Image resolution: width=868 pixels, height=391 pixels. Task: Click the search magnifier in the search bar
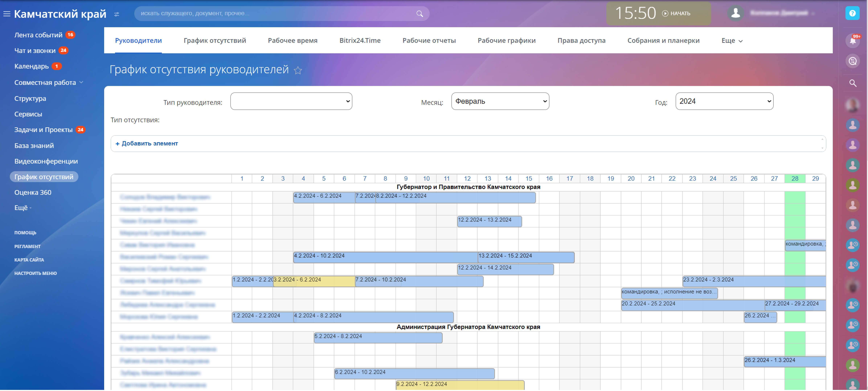tap(419, 13)
